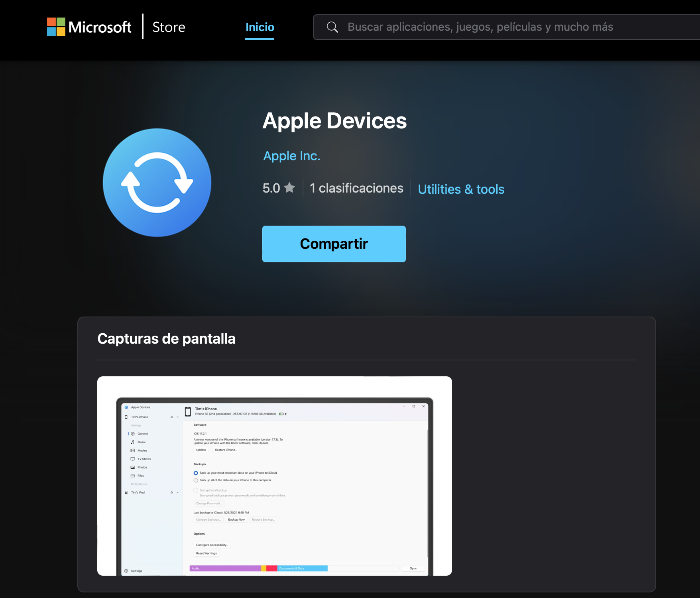This screenshot has width=700, height=598.
Task: Click the star icon next to 5.0
Action: 290,187
